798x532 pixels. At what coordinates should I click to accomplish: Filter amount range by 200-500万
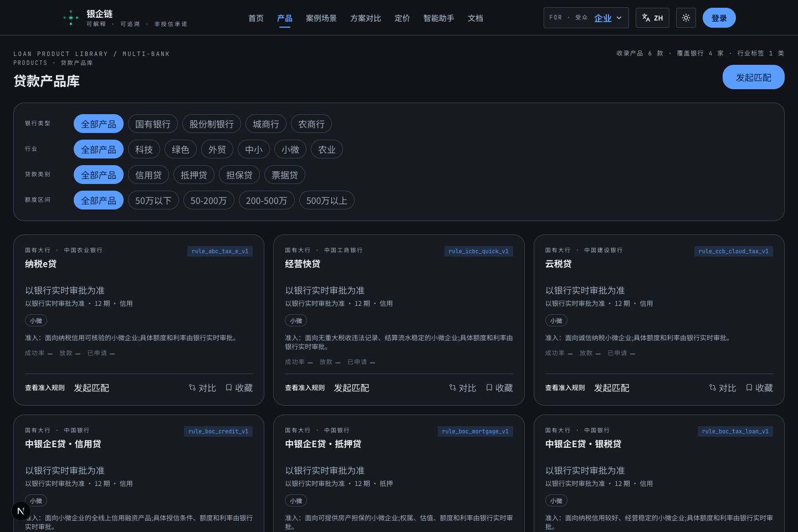pyautogui.click(x=267, y=201)
